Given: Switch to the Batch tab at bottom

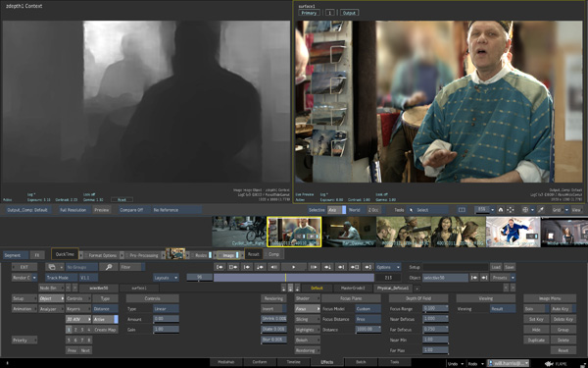Looking at the screenshot, I should [x=361, y=362].
